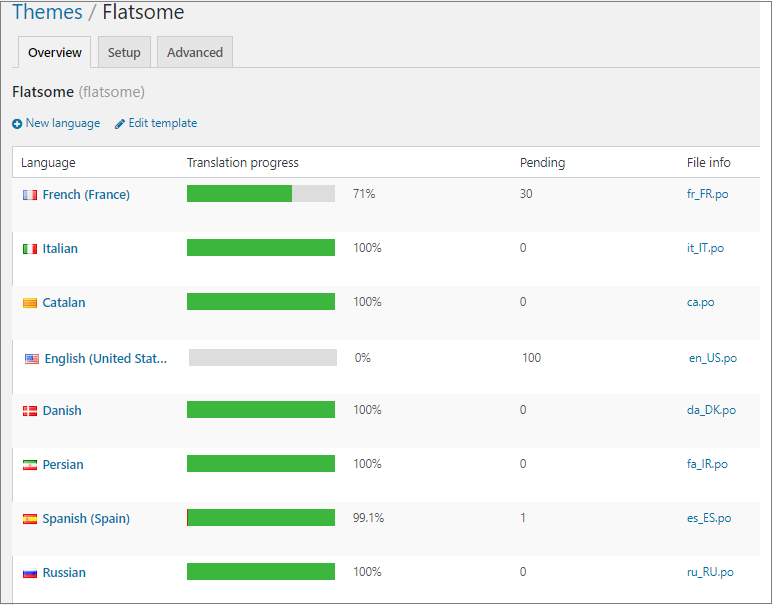
Task: Open ca.po file link
Action: pyautogui.click(x=700, y=303)
